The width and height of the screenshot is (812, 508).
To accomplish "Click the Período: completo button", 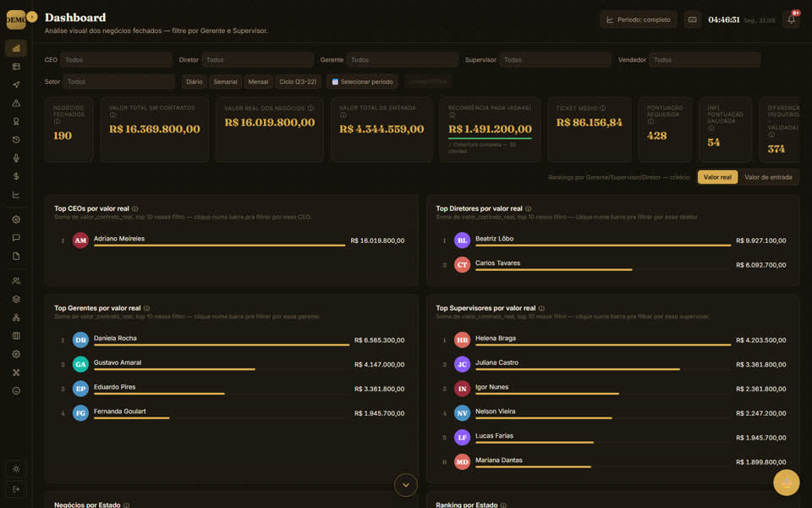I will click(639, 19).
